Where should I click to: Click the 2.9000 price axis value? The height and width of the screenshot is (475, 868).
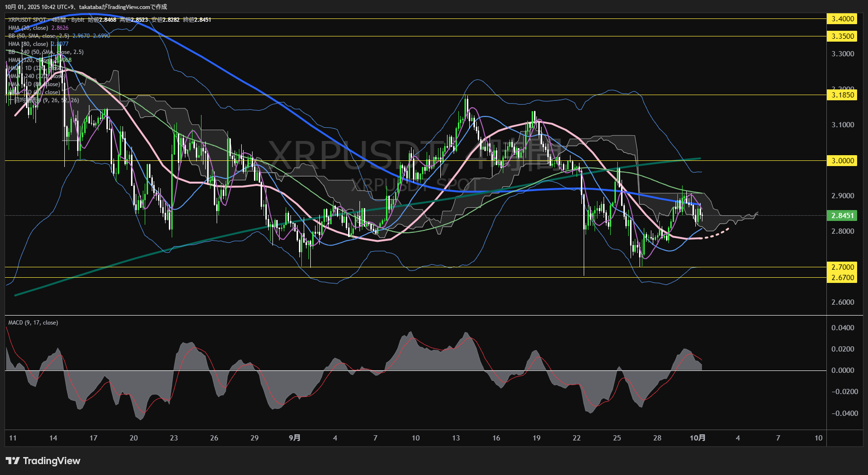(x=842, y=196)
